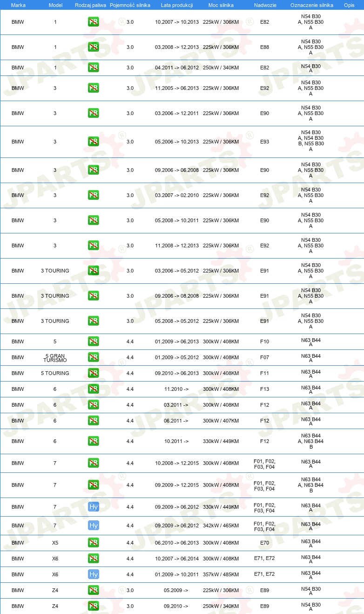Click petrol icon in 03.2007 -> 02.2010 row
364x614 pixels.
pos(93,195)
